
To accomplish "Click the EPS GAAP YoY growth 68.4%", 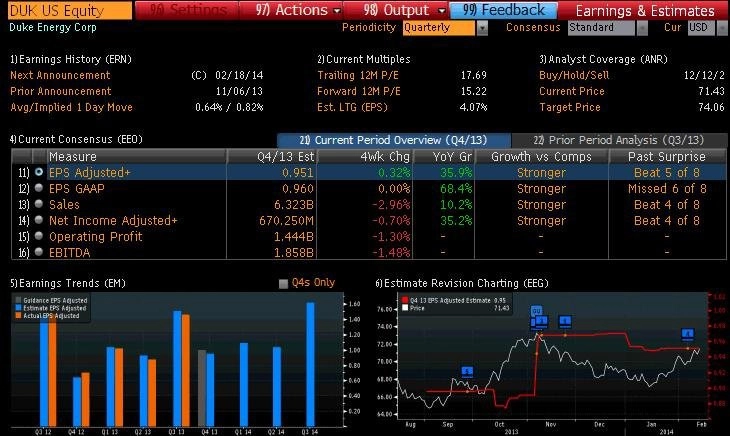I will point(456,188).
